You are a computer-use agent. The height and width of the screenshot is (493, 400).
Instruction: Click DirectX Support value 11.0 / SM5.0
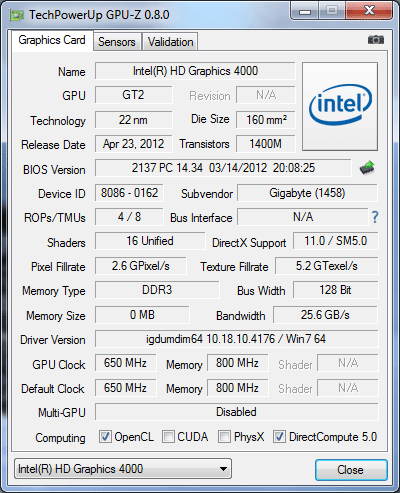coord(336,241)
